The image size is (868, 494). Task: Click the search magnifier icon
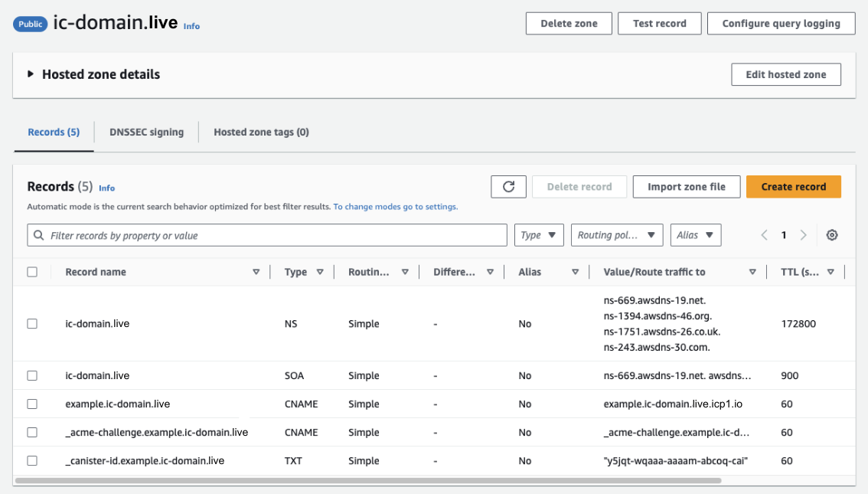[x=39, y=235]
